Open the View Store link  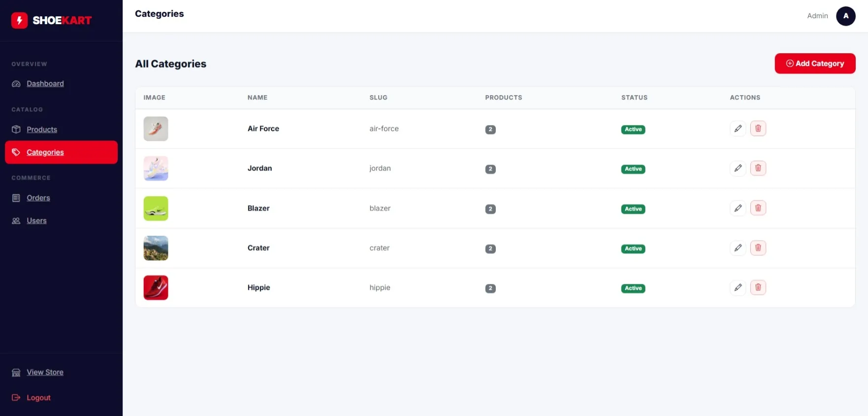45,372
